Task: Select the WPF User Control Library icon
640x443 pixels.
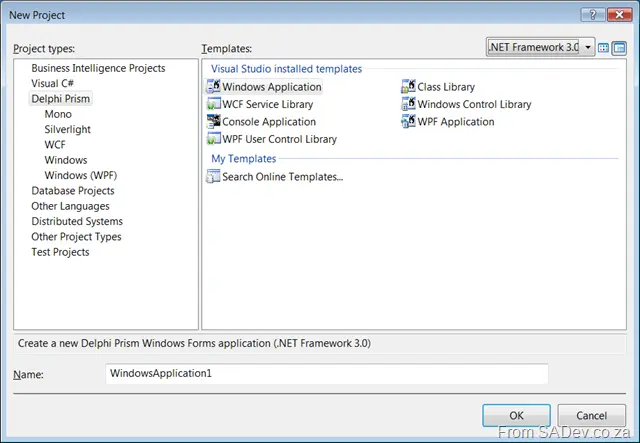Action: pos(213,139)
